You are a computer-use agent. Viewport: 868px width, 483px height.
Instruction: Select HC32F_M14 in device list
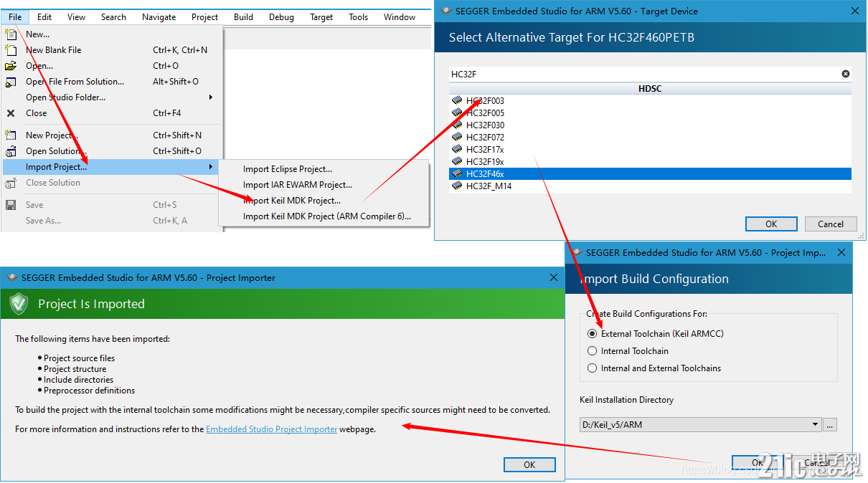point(650,186)
